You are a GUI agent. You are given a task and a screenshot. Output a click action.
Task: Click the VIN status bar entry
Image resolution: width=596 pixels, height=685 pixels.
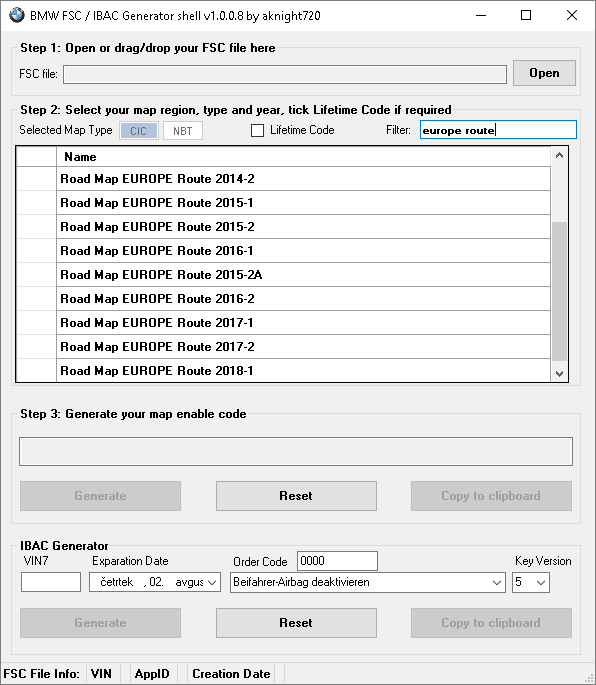[x=101, y=674]
